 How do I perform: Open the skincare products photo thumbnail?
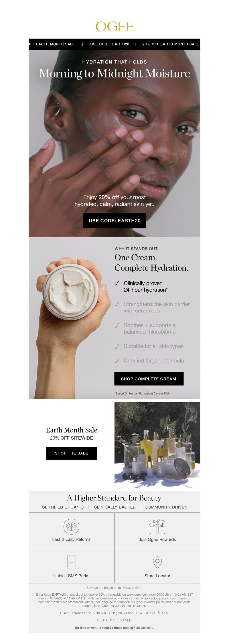pyautogui.click(x=157, y=445)
